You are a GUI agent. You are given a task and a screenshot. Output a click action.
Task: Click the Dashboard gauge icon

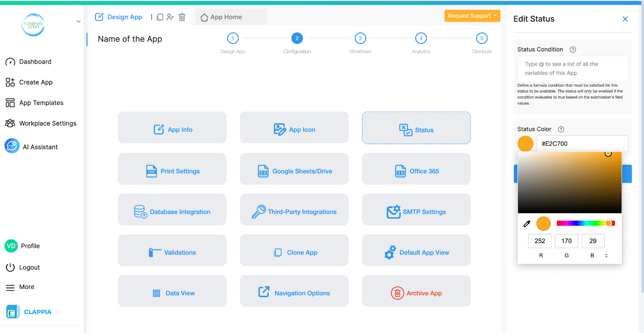pyautogui.click(x=10, y=62)
